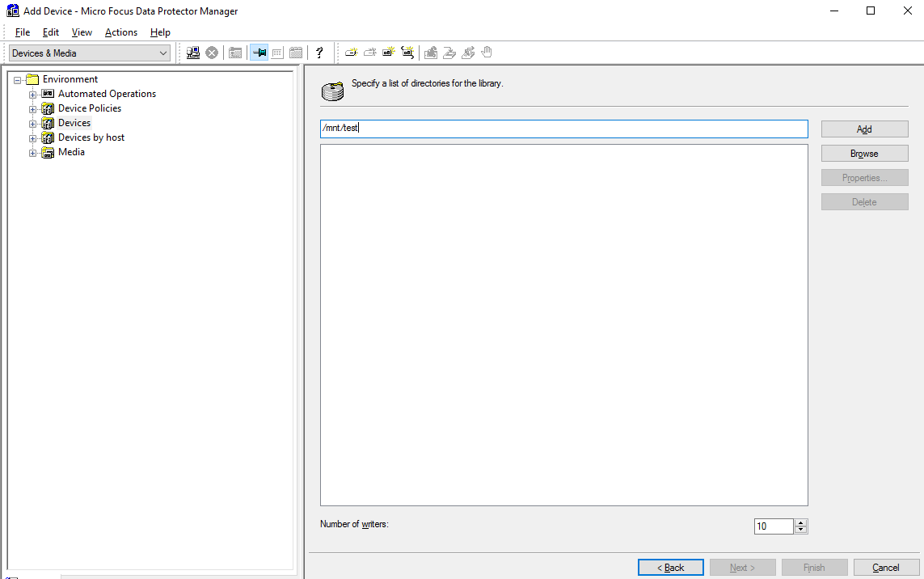Click the Browse button
The image size is (924, 579).
864,154
